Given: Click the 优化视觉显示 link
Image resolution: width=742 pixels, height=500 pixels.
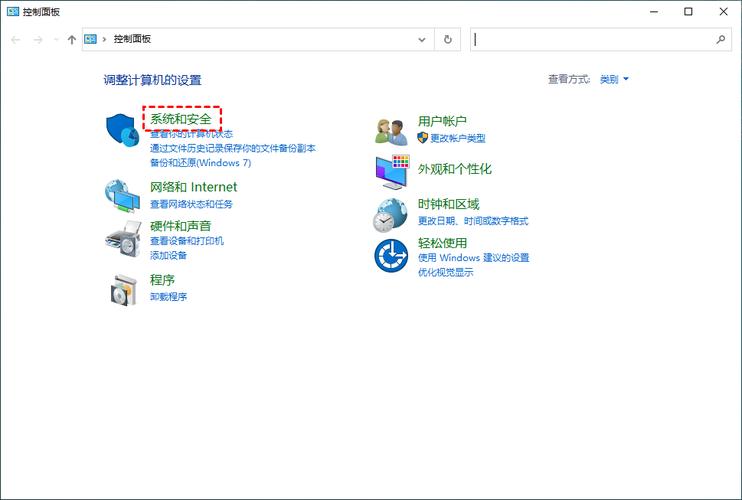Looking at the screenshot, I should 445,272.
